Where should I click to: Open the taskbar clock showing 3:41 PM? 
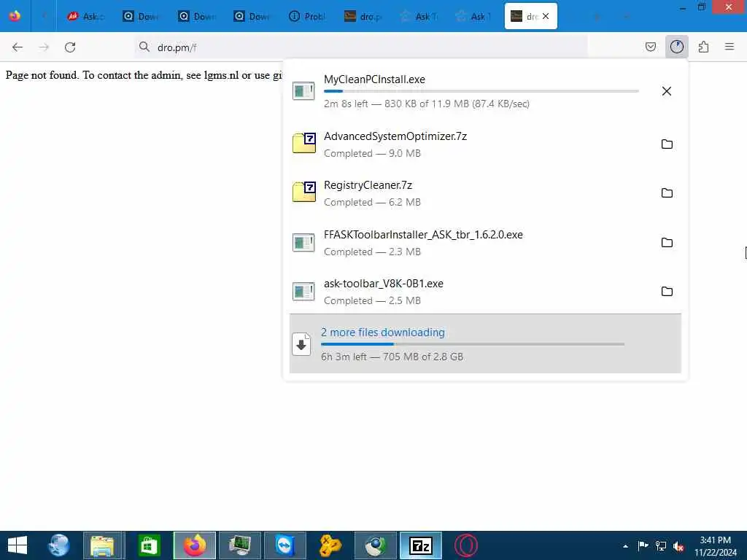[x=715, y=546]
